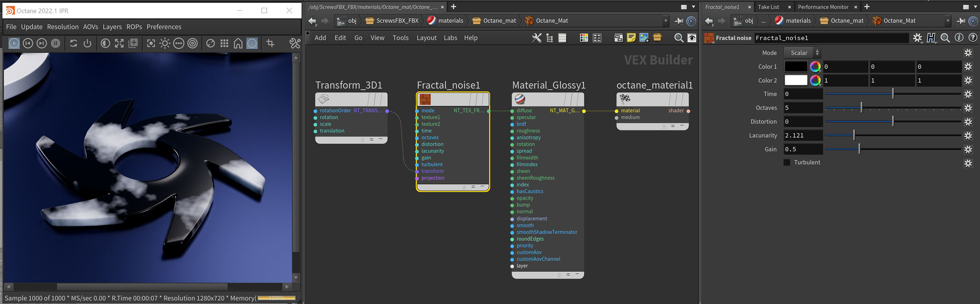
Task: Click the crop render region icon
Action: pyautogui.click(x=270, y=43)
